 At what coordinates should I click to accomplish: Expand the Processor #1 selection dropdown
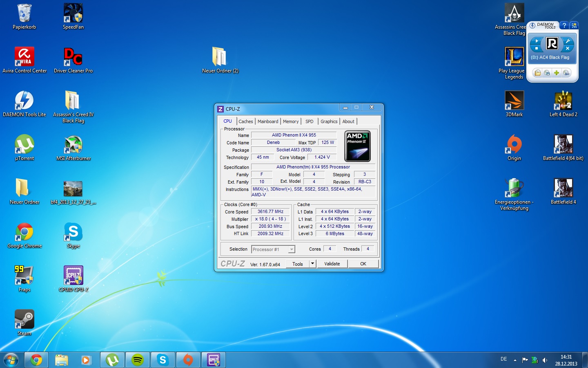[291, 249]
